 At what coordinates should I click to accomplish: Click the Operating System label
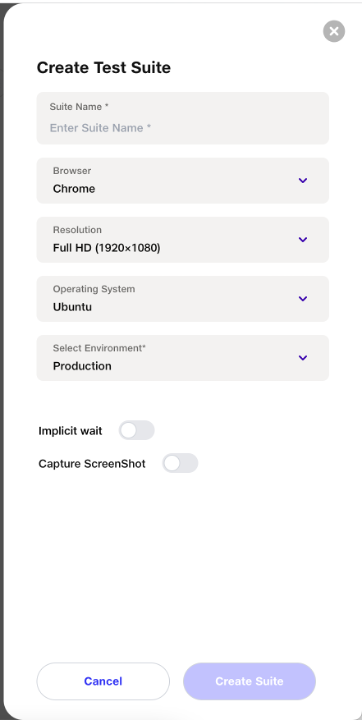(94, 289)
